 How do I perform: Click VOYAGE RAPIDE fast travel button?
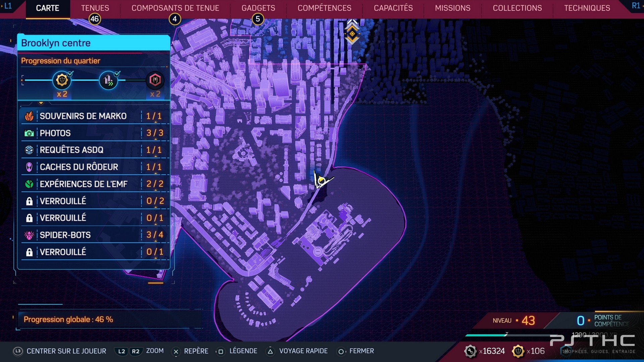pos(303,351)
